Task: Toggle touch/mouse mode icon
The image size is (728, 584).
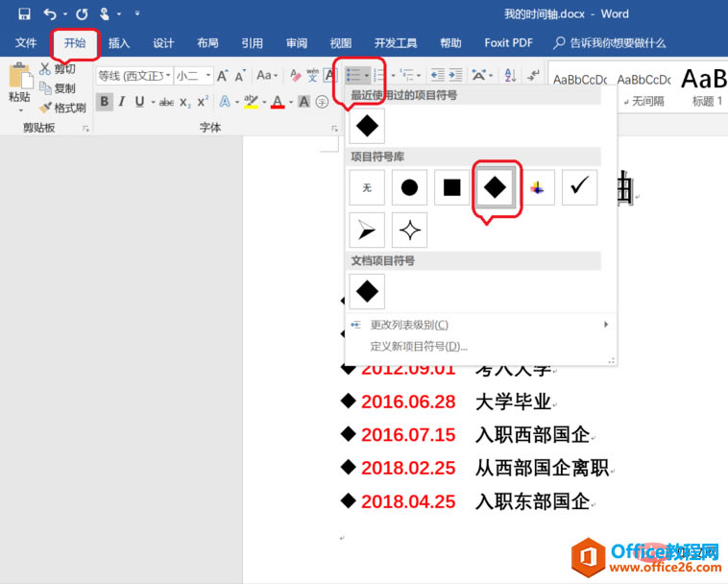Action: coord(105,13)
